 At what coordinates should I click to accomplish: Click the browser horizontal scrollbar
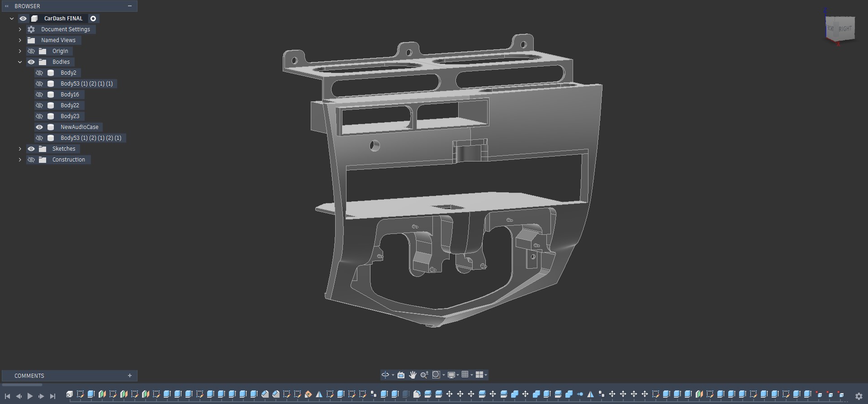23,385
